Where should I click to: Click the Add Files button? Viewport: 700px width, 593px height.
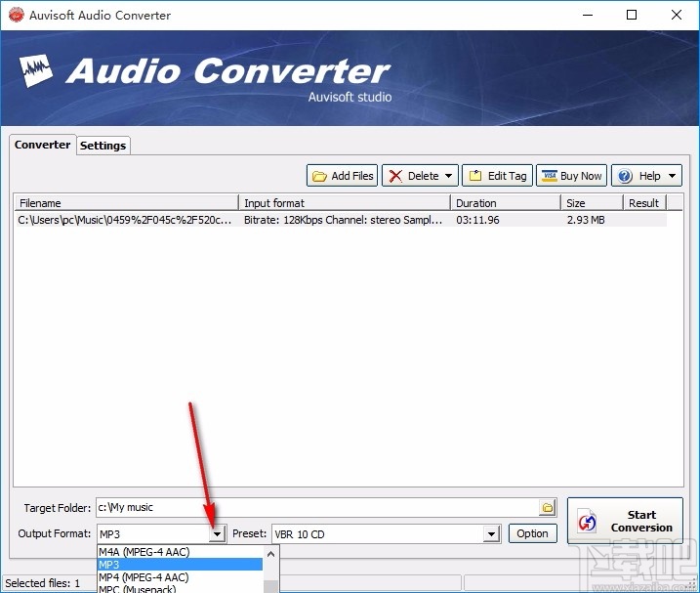coord(342,176)
